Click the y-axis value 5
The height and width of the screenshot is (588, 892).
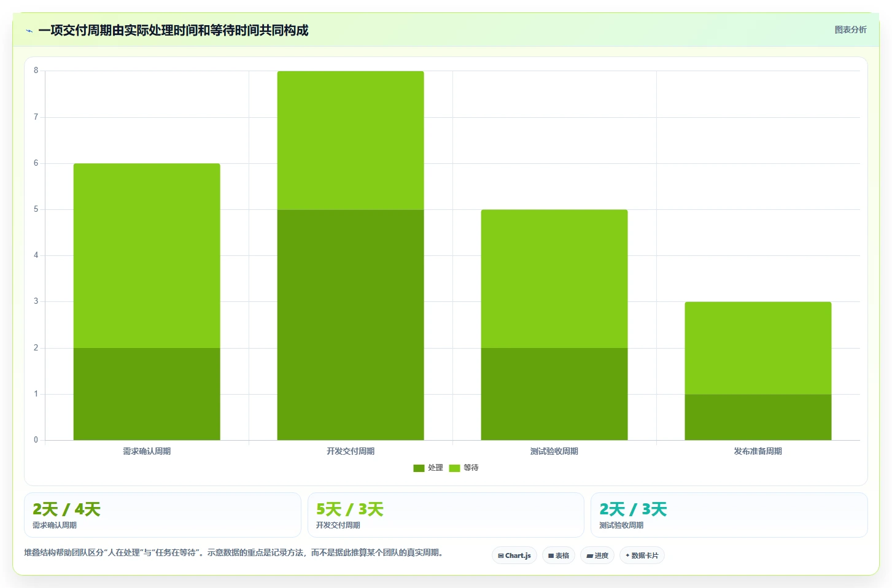tap(36, 209)
